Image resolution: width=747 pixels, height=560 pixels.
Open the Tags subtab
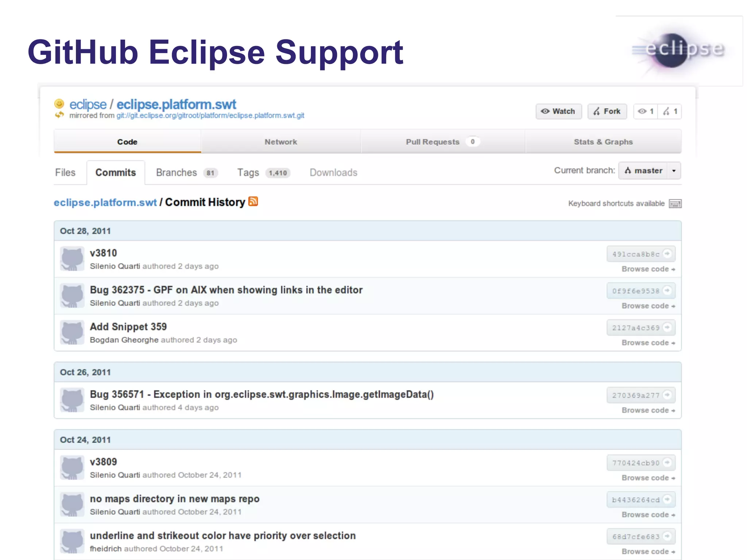pyautogui.click(x=248, y=172)
